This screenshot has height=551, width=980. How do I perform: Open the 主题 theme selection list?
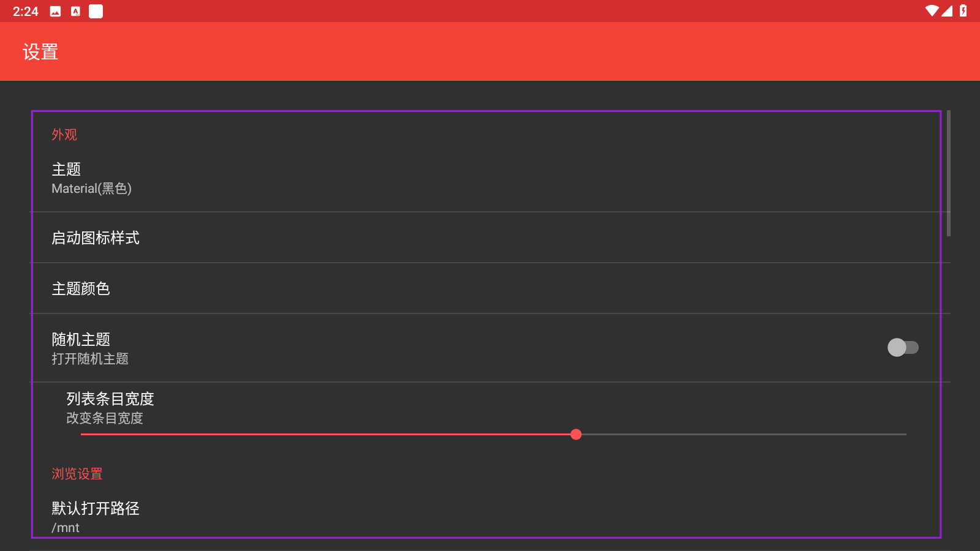[x=490, y=178]
